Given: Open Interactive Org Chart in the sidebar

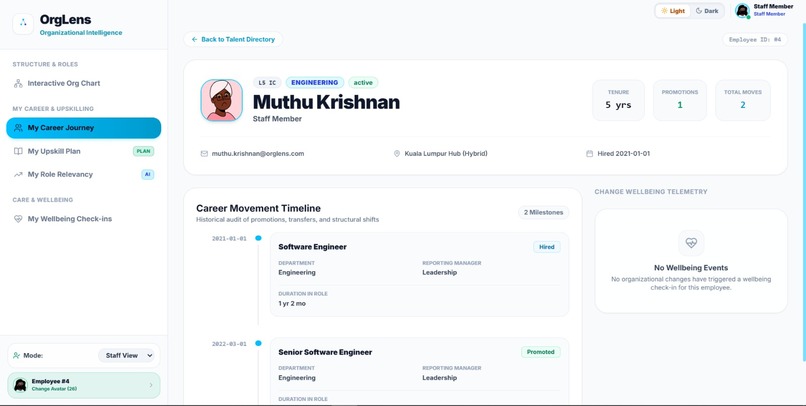Looking at the screenshot, I should [84, 83].
